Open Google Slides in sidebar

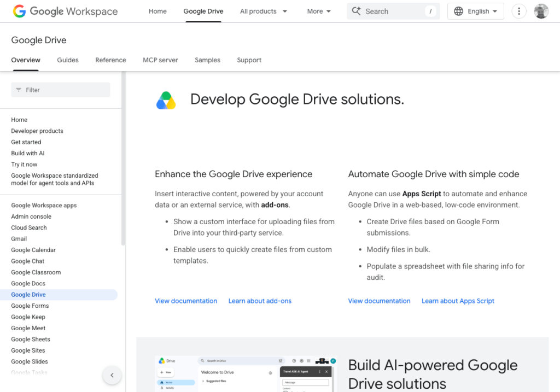[x=30, y=361]
